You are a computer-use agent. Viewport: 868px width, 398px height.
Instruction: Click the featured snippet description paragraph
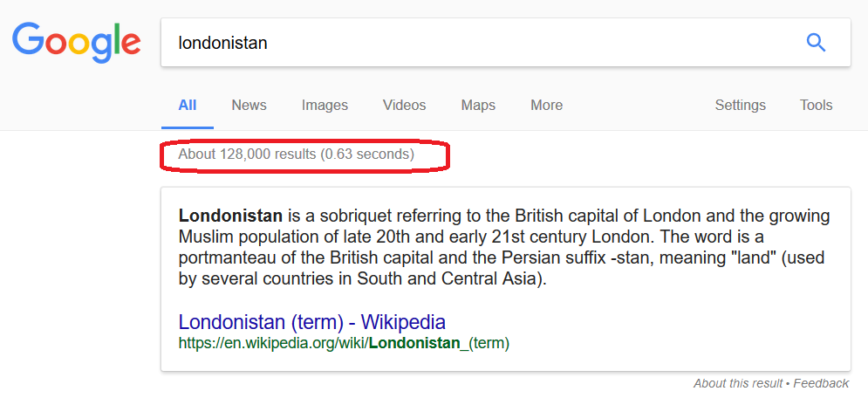pyautogui.click(x=504, y=247)
